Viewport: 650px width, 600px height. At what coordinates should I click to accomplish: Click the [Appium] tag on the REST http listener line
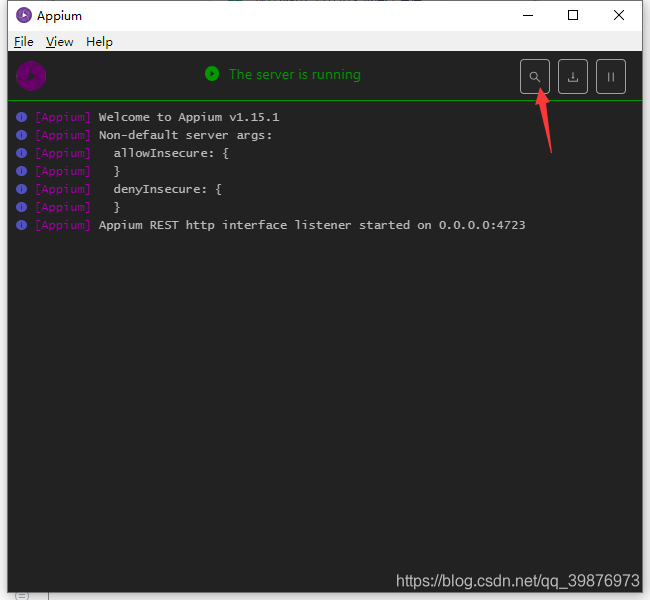pyautogui.click(x=63, y=225)
